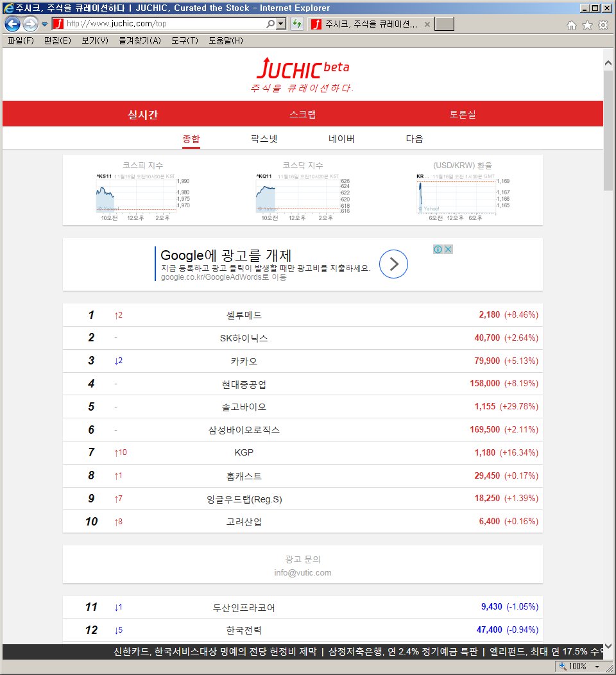The image size is (616, 675).
Task: Open the 보기(V) menu
Action: tap(95, 40)
